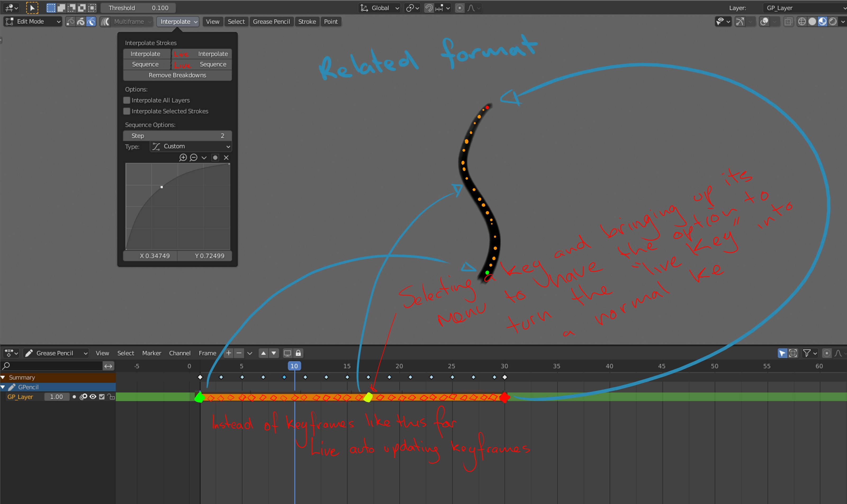Toggle proportional editing icon in header
The width and height of the screenshot is (847, 504).
459,8
